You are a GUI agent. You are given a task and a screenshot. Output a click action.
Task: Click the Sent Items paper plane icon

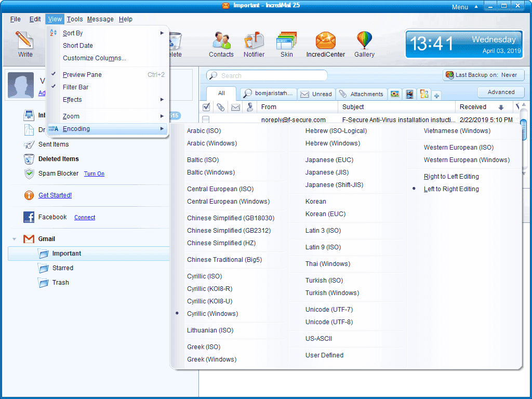point(29,144)
